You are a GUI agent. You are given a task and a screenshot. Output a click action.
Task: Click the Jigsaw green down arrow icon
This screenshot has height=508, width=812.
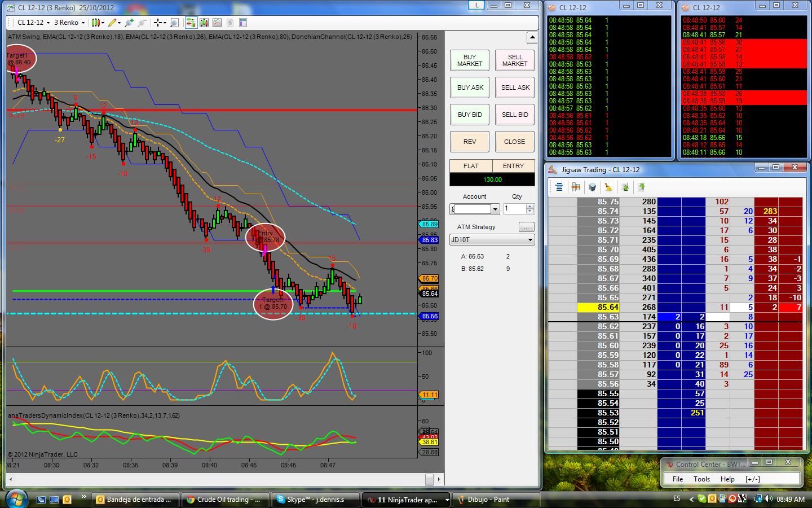(641, 187)
